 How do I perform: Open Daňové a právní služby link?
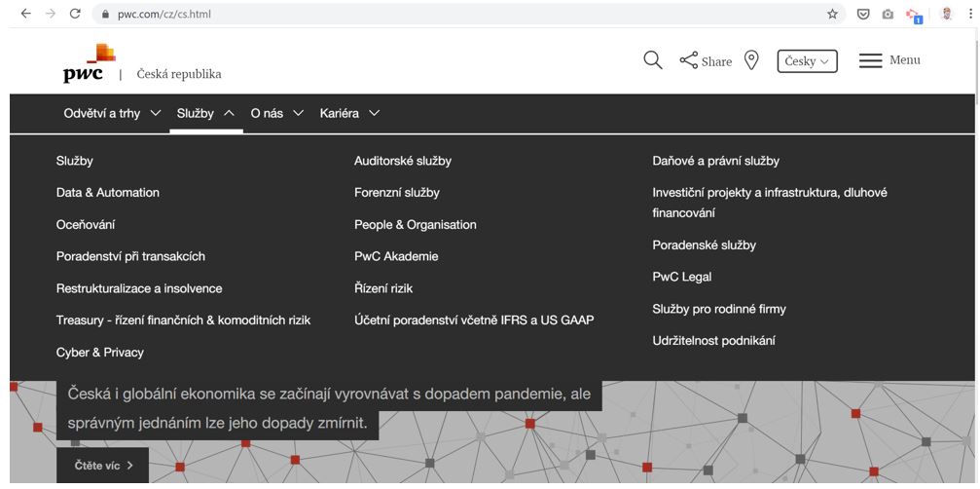coord(715,161)
